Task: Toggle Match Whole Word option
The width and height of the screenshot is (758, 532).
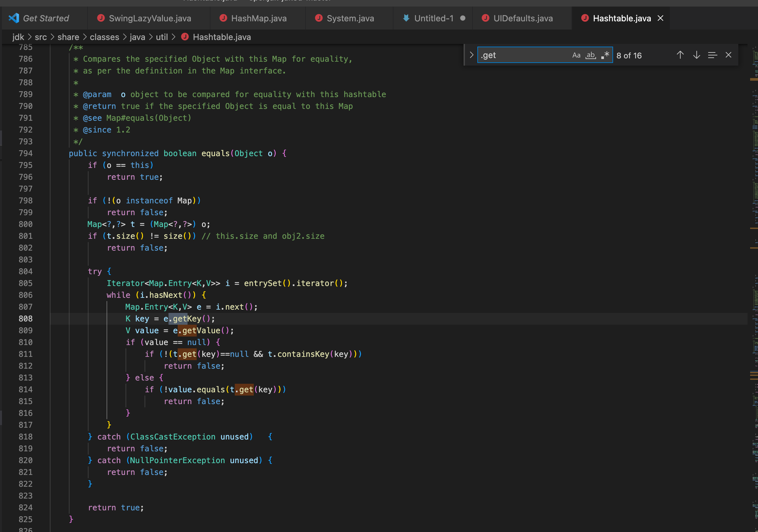Action: [590, 55]
